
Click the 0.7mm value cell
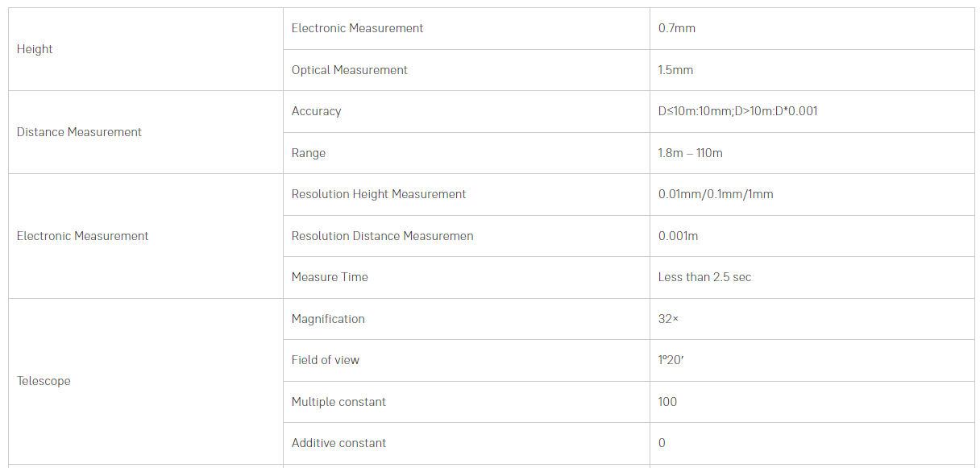click(677, 28)
